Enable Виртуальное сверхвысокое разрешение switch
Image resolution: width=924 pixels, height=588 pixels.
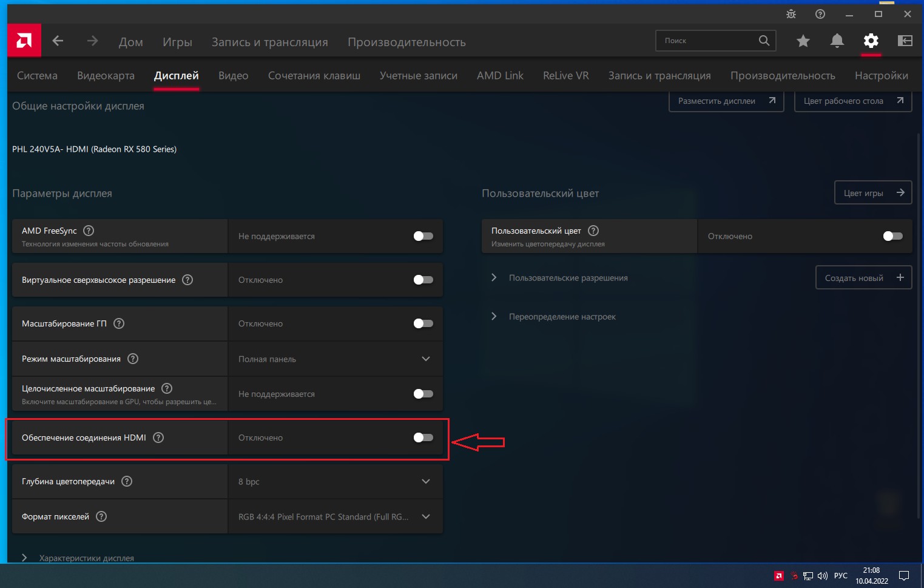[x=423, y=280]
